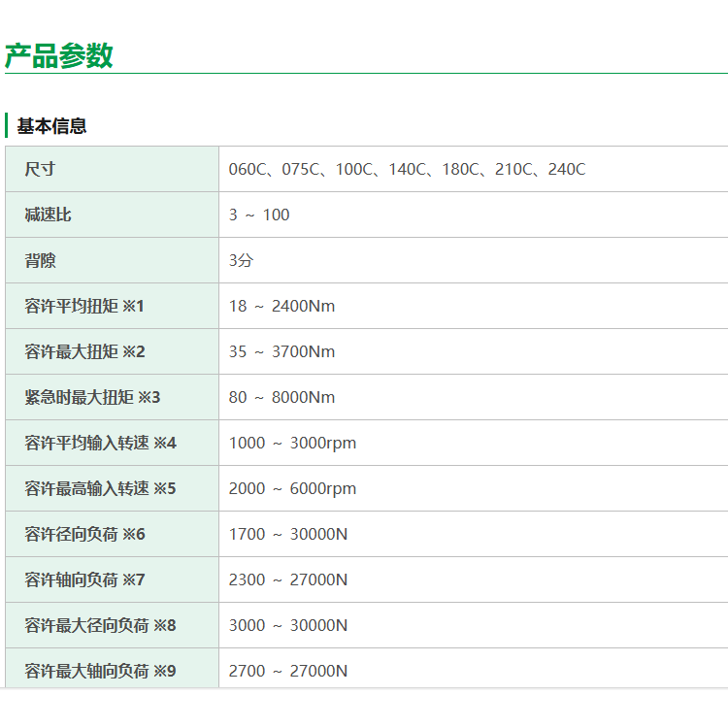
Task: Select the 尺寸 row label
Action: click(x=40, y=169)
